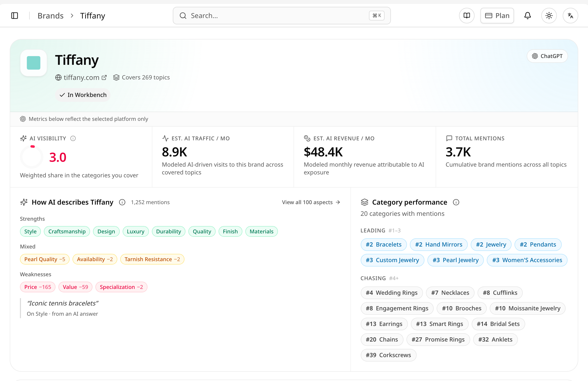Toggle the sidebar panel icon
The height and width of the screenshot is (381, 588).
[15, 16]
